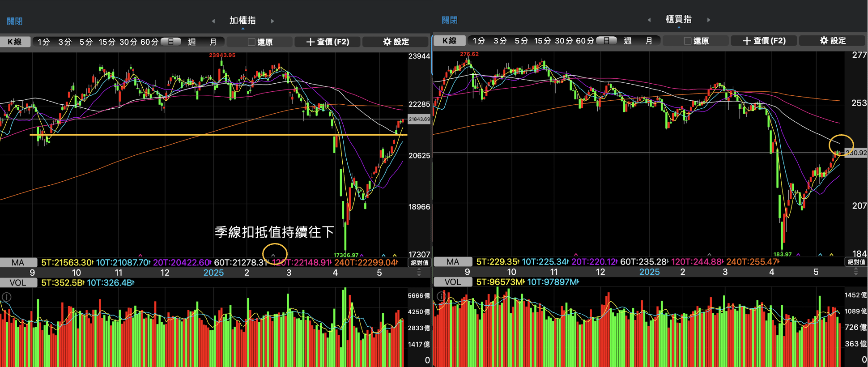Viewport: 868px width, 367px height.
Task: Open the VOL indicator selector on right chart
Action: [453, 282]
